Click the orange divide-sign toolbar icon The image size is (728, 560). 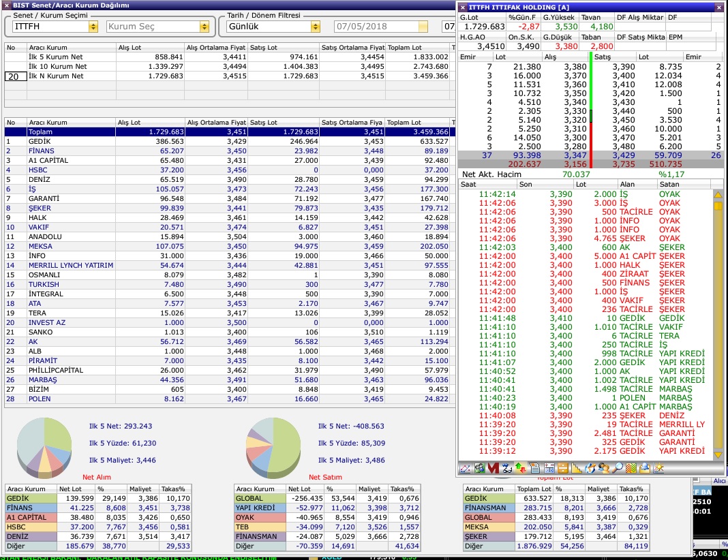[563, 469]
